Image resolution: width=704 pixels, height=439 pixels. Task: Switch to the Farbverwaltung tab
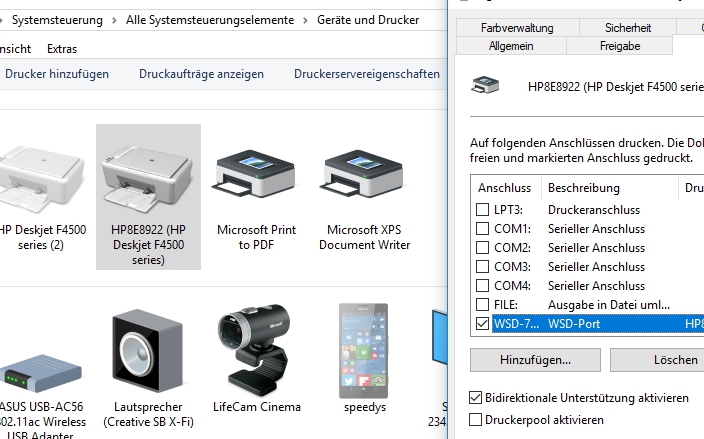(517, 28)
